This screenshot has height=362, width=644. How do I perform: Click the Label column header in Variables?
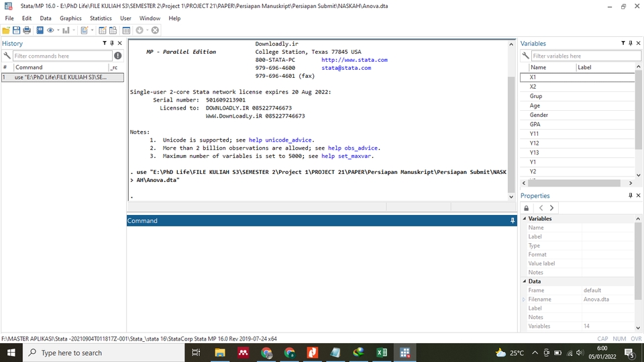pos(584,67)
